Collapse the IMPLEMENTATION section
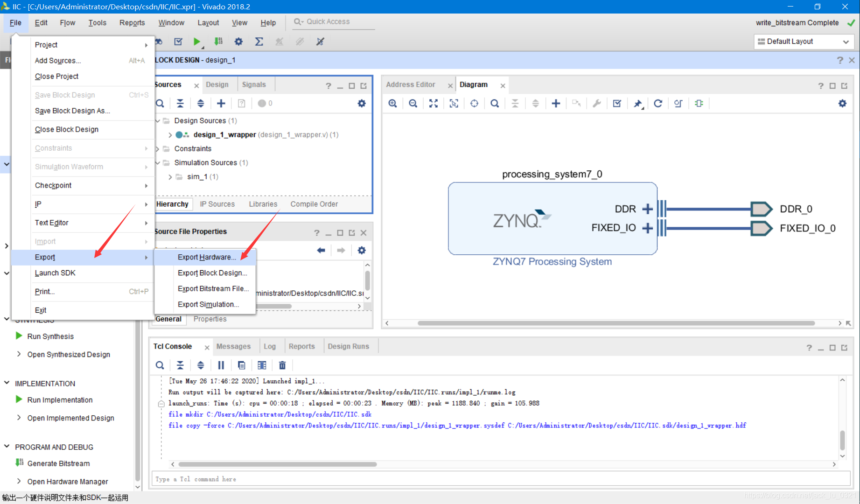 pos(7,383)
